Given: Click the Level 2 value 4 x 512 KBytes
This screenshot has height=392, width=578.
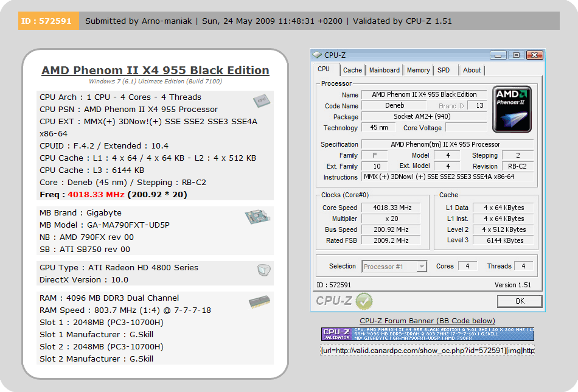Looking at the screenshot, I should (x=504, y=229).
